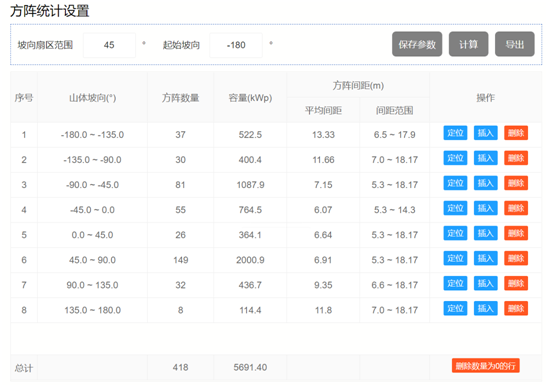The width and height of the screenshot is (548, 387).
Task: Click 定位 for row -90.0 ~ -45.0
Action: (455, 183)
